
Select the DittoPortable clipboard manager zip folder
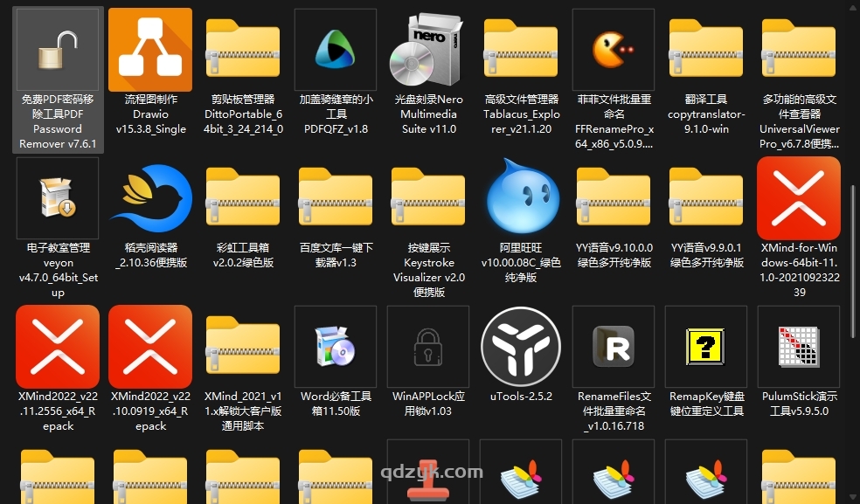tap(243, 50)
